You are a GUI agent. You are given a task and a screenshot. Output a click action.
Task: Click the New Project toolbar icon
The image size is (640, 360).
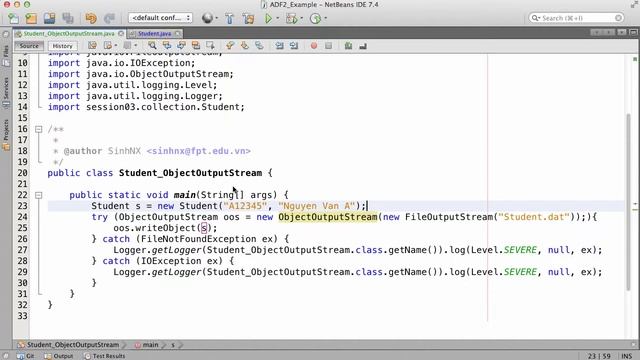pyautogui.click(x=31, y=18)
